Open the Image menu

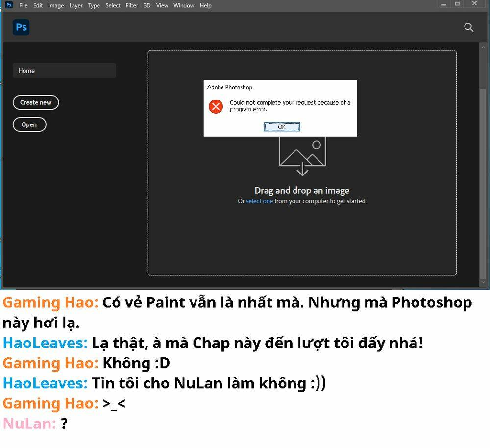click(56, 6)
